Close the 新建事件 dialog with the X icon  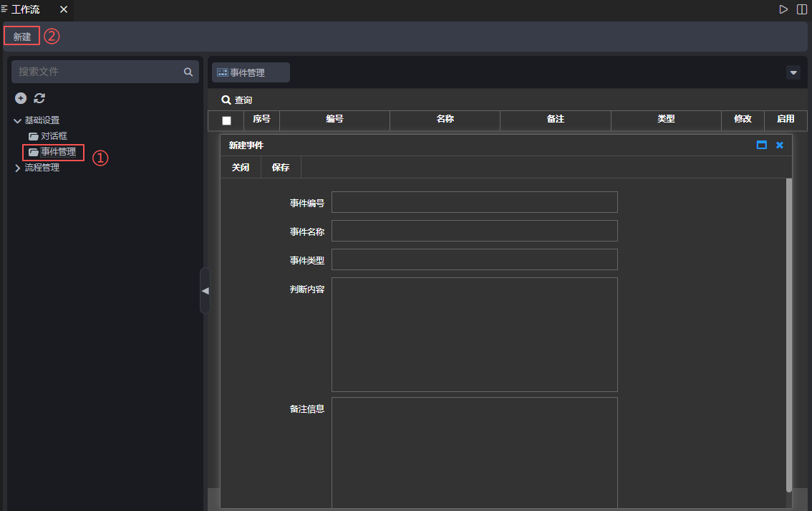(780, 145)
